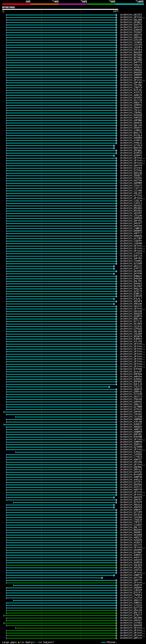
Task: Click the short UniRef100_Q4Y7H8 alignment bar
Action: point(55,578)
